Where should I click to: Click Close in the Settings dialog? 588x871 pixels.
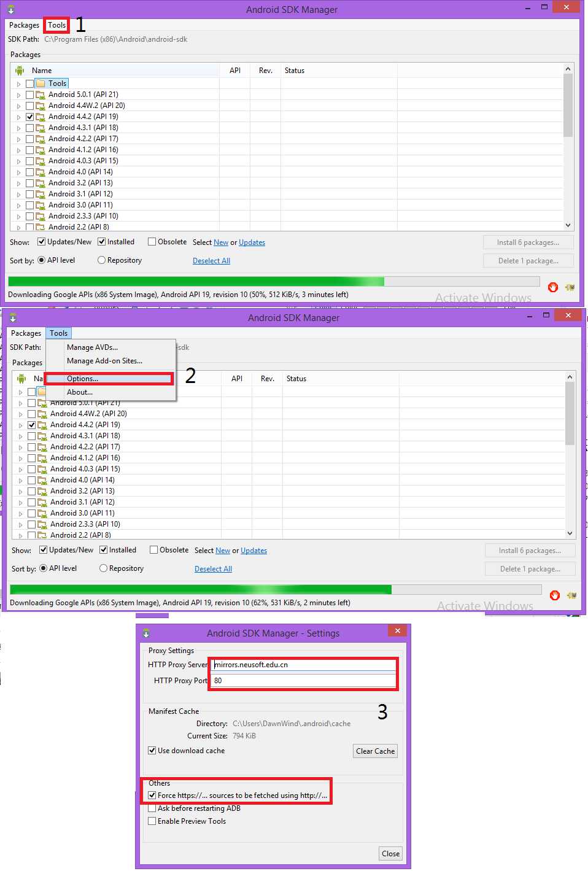click(390, 854)
